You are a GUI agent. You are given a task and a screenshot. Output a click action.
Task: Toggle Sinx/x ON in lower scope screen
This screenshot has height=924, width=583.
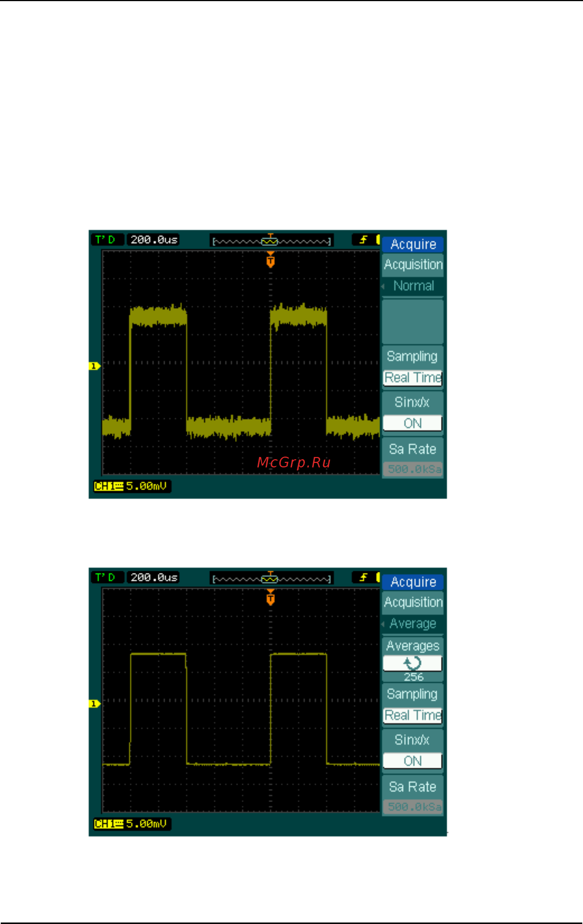(413, 761)
